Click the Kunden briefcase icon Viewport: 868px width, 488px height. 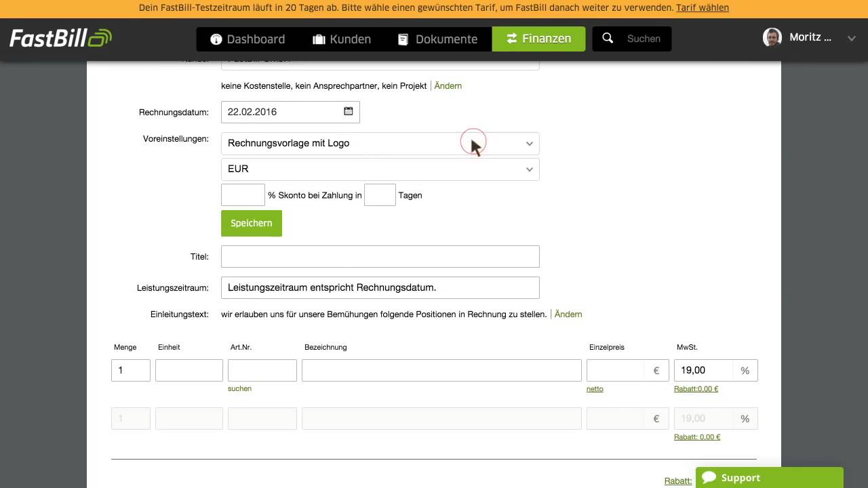[319, 39]
